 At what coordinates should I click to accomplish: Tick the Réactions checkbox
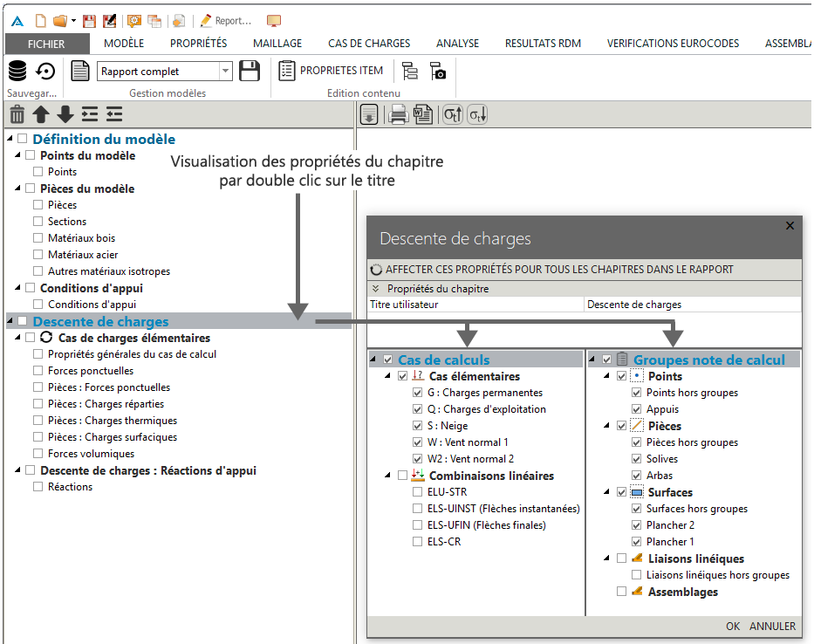[x=38, y=487]
